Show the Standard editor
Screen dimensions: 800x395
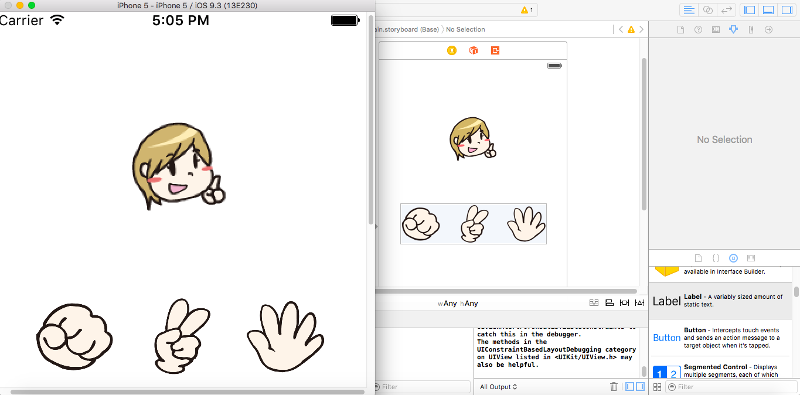(690, 10)
